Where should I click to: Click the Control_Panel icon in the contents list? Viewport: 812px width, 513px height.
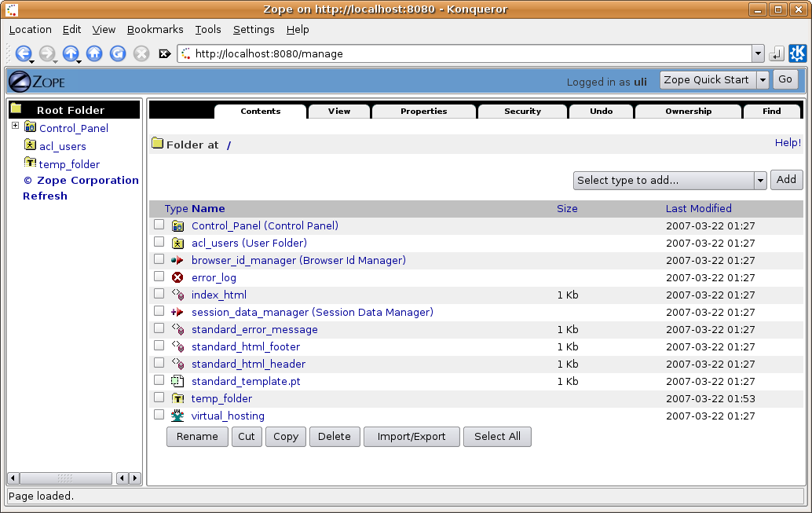[177, 226]
